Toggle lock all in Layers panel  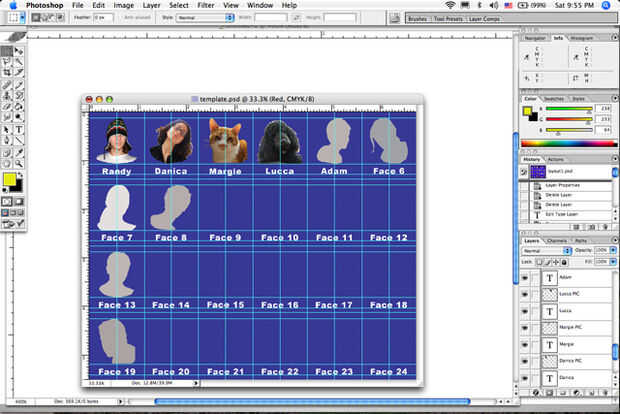pyautogui.click(x=564, y=262)
